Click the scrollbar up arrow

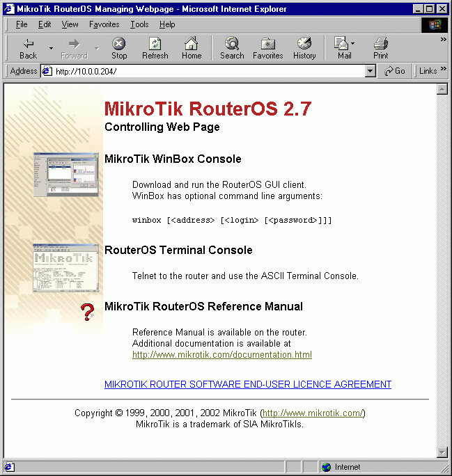[442, 89]
